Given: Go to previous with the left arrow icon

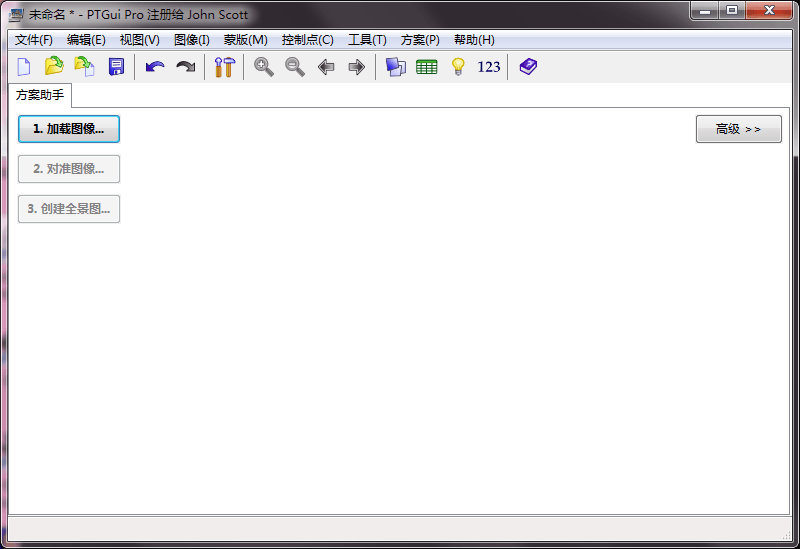Looking at the screenshot, I should coord(326,67).
